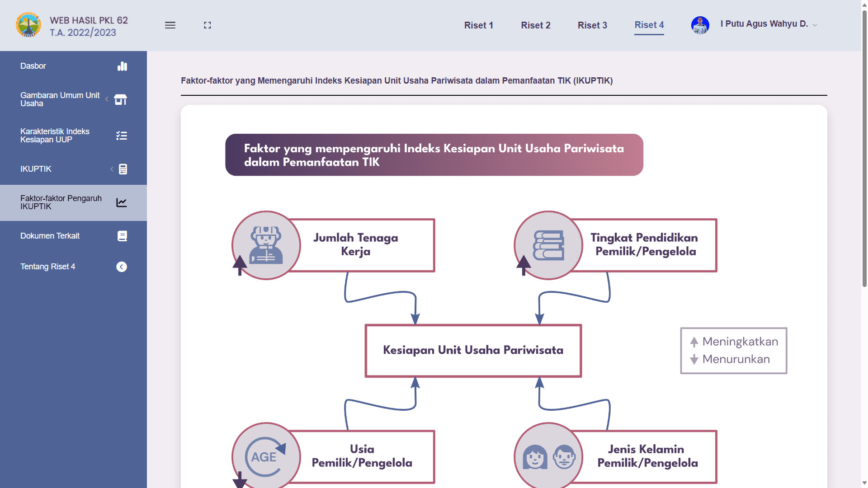Open Riset 3 tab

click(x=592, y=25)
